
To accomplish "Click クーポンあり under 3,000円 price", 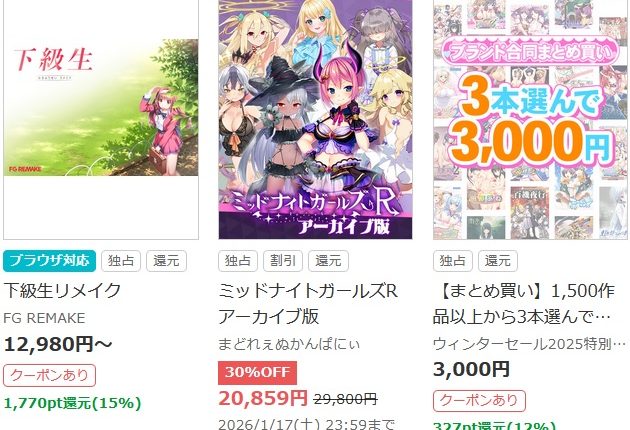I will [479, 401].
